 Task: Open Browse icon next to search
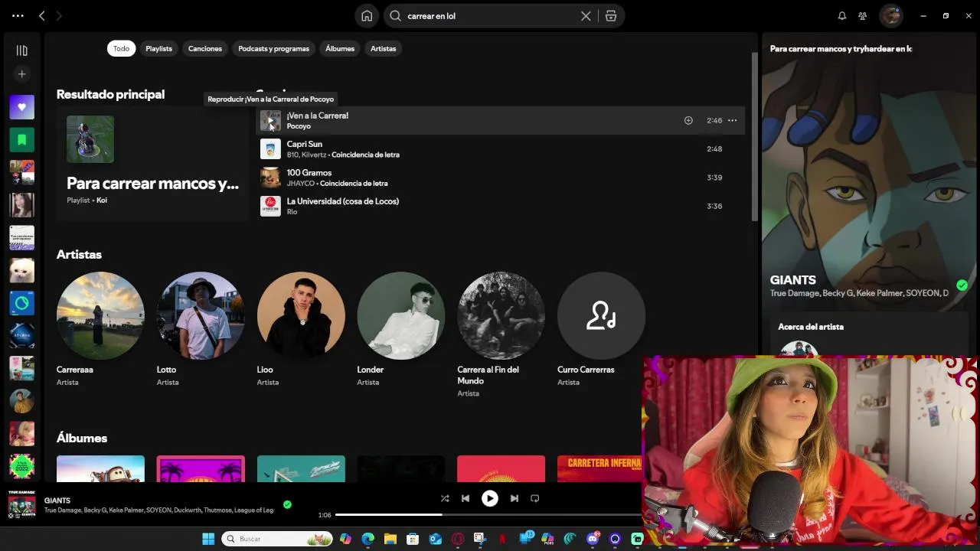(x=610, y=16)
